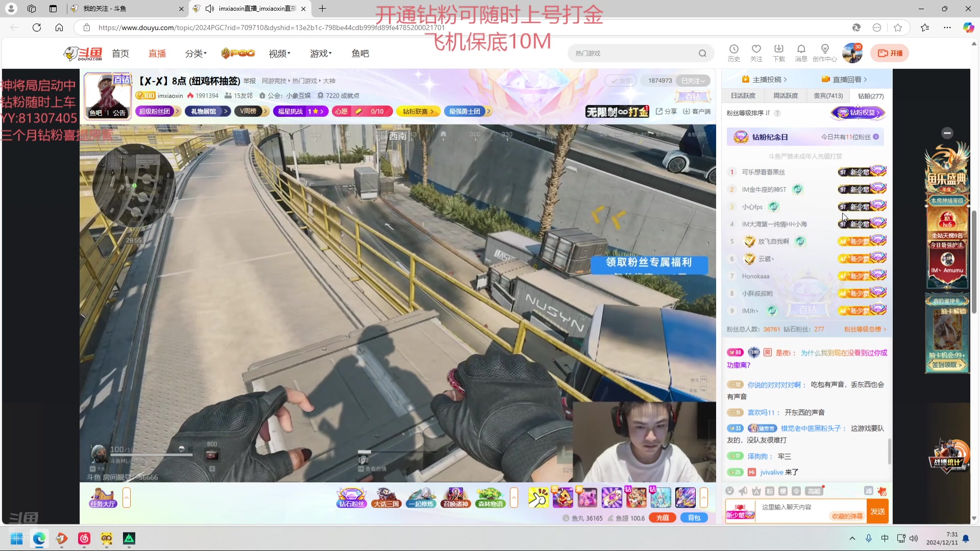Open 任务大厅 task hall icon
This screenshot has height=551, width=980.
point(104,498)
